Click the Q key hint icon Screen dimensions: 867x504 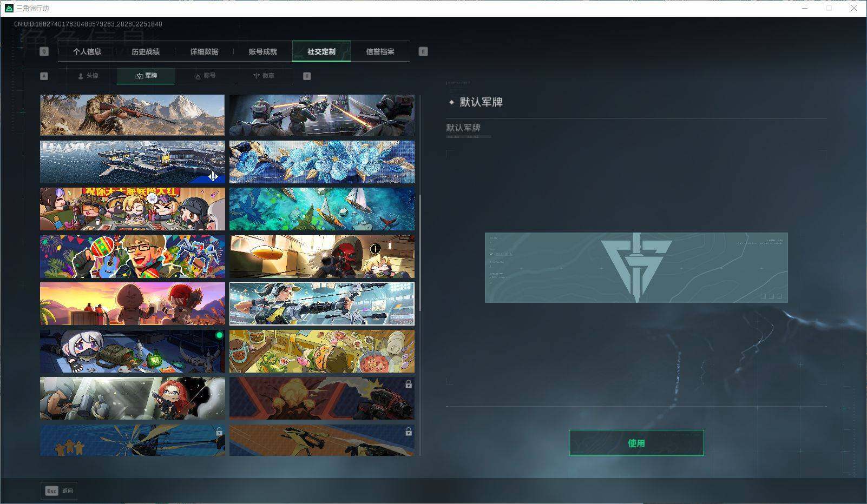click(44, 51)
